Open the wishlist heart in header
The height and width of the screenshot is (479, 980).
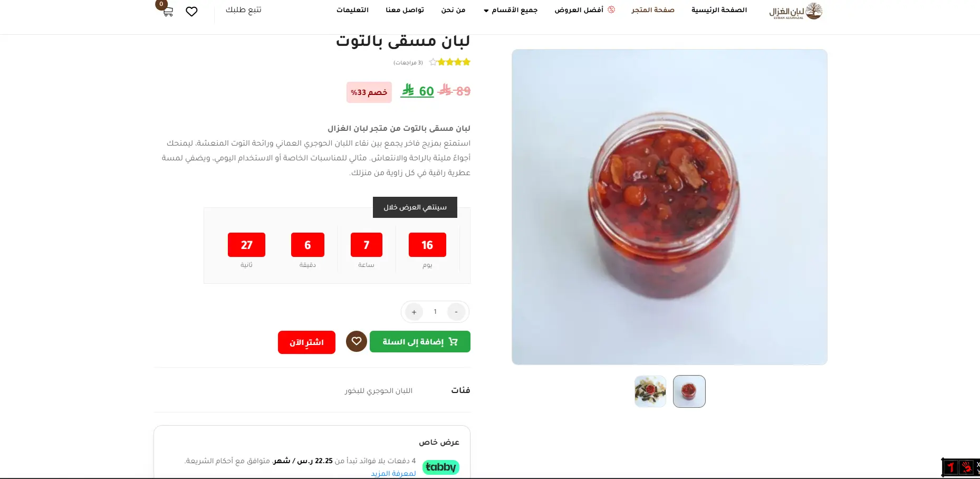[191, 12]
